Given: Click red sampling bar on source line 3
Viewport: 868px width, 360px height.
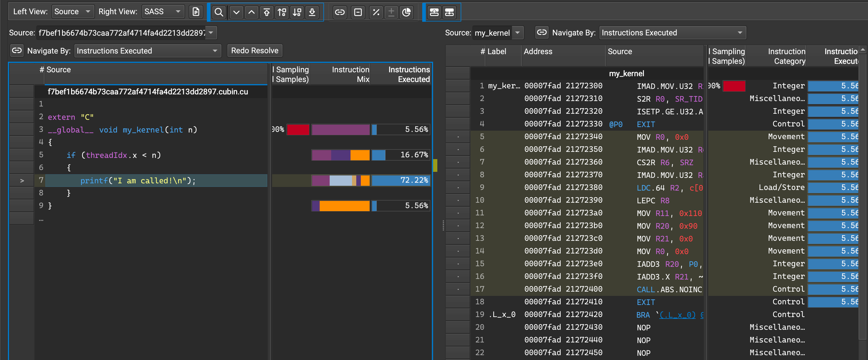Looking at the screenshot, I should [x=298, y=130].
